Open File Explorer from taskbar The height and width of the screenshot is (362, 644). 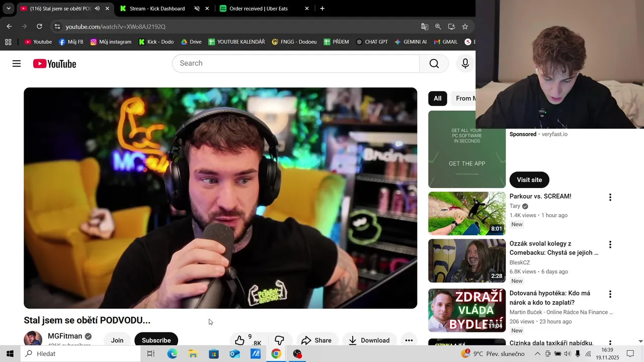point(193,354)
